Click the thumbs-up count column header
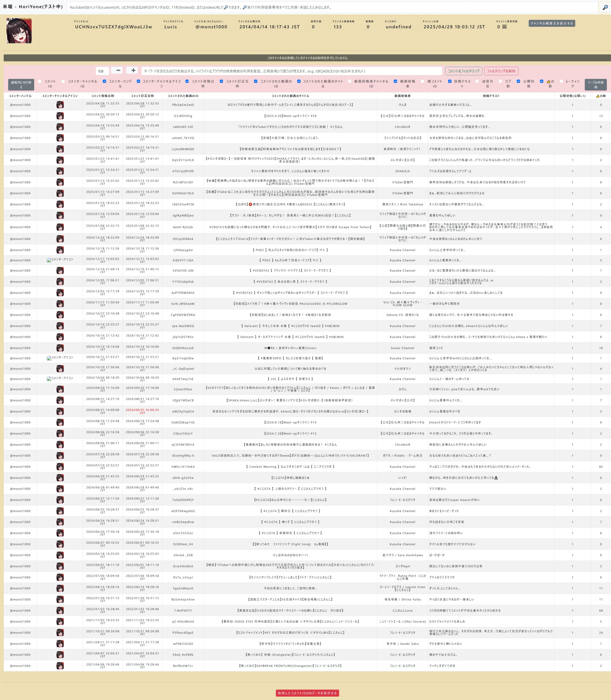This screenshot has width=611, height=700. [601, 96]
